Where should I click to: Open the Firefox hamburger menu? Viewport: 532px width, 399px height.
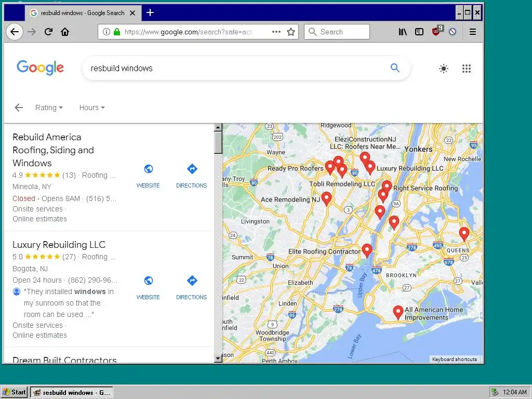coord(473,32)
